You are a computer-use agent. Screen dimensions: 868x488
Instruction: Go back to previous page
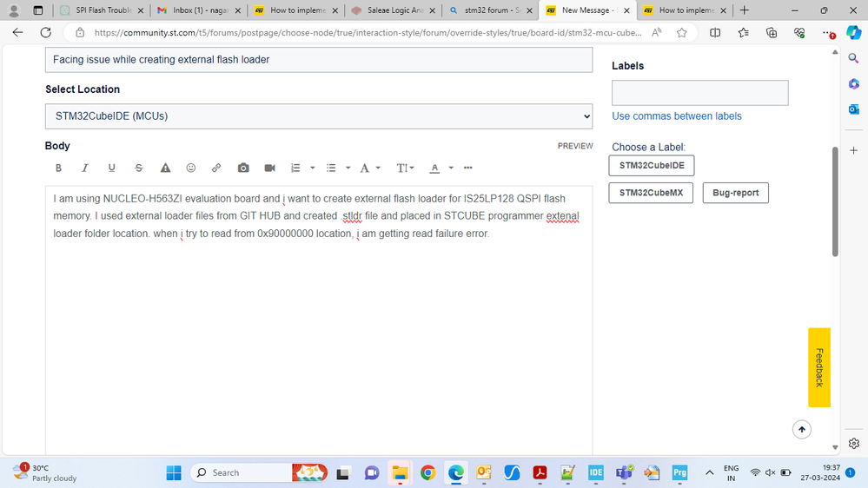[17, 33]
